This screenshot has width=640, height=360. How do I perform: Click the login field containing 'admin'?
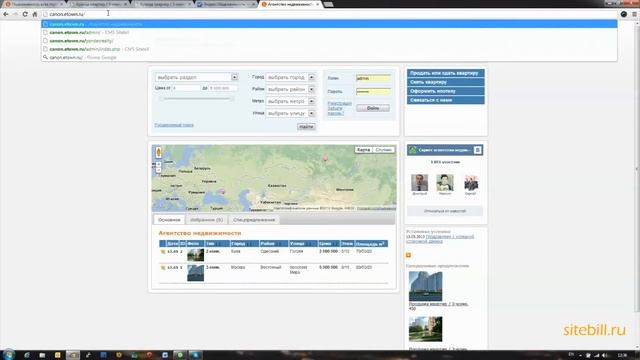click(373, 78)
